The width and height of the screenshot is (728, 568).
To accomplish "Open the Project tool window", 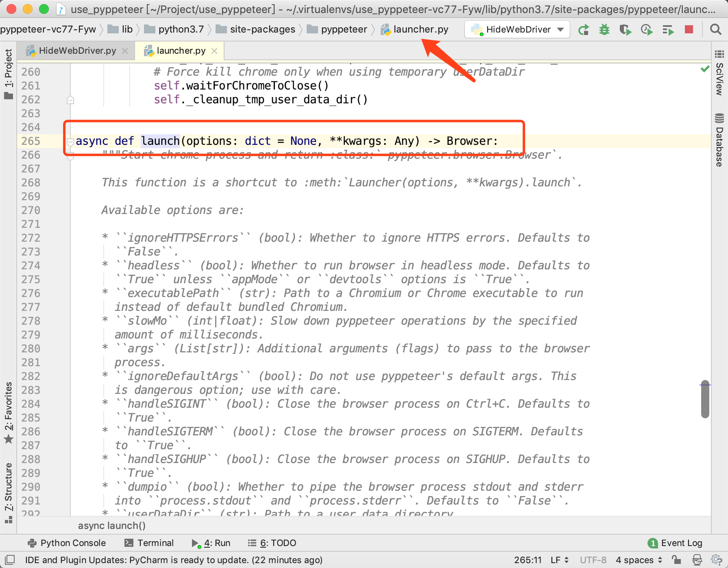I will (9, 74).
